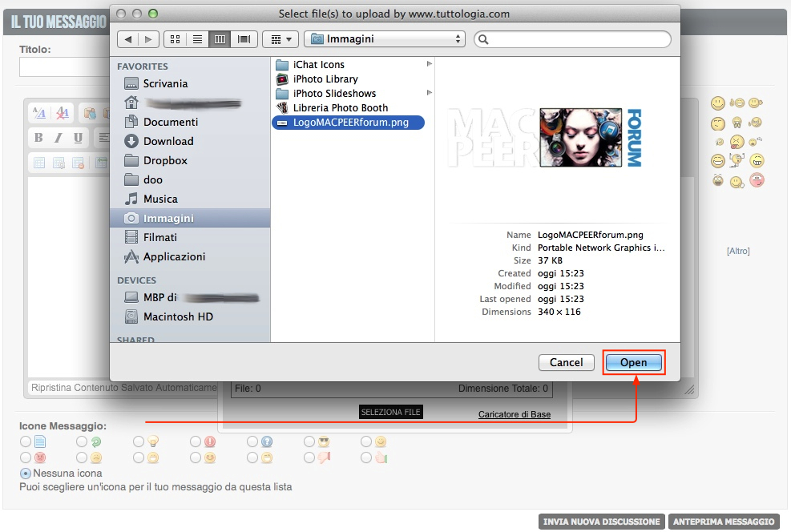Image resolution: width=791 pixels, height=532 pixels.
Task: Click Open to upload the file
Action: click(634, 363)
